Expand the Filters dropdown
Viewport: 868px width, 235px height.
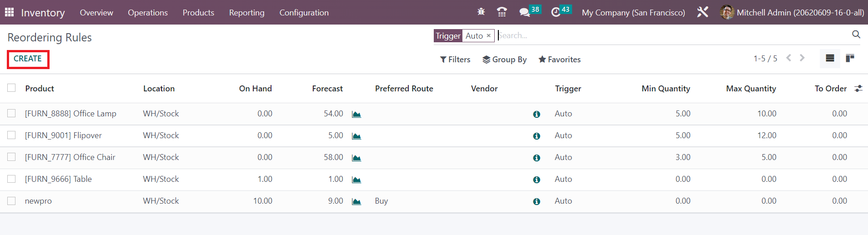point(455,60)
